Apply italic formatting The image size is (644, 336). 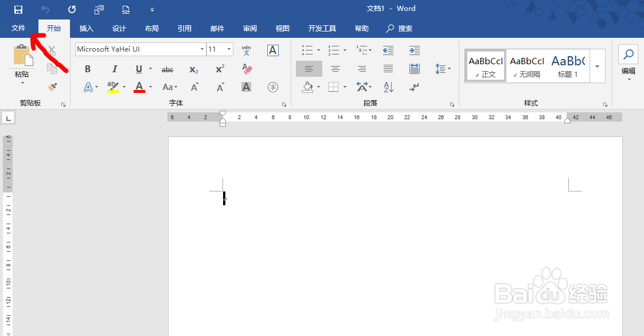[115, 69]
